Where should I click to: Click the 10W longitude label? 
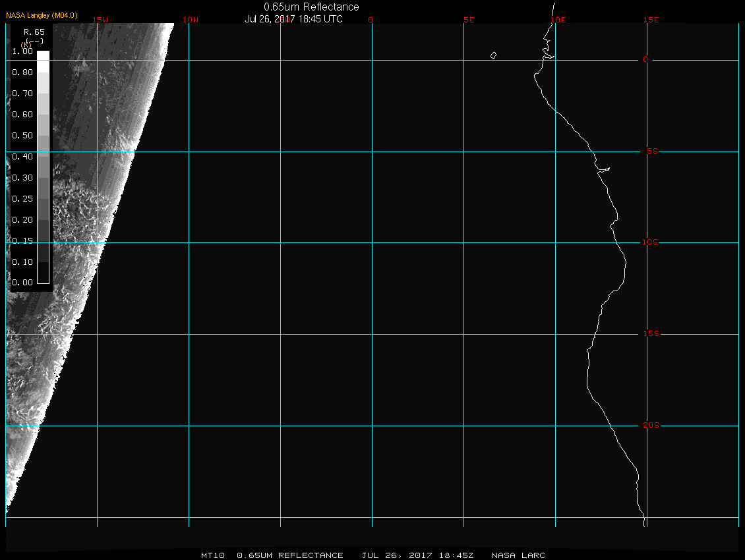(190, 20)
